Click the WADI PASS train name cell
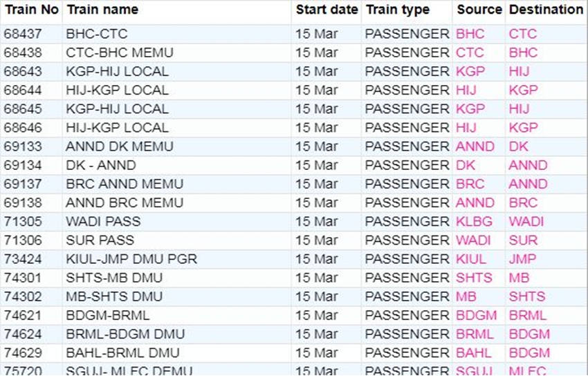This screenshot has height=380, width=588. [103, 222]
